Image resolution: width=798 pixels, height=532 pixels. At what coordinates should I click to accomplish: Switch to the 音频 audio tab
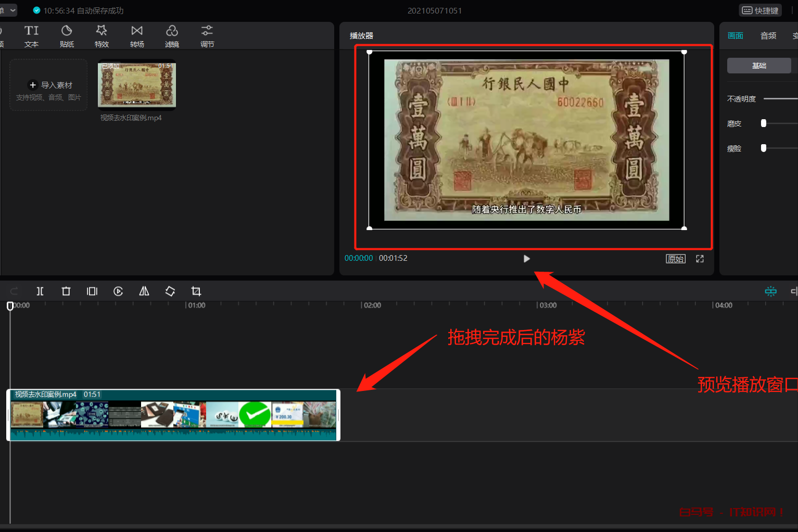(x=768, y=35)
